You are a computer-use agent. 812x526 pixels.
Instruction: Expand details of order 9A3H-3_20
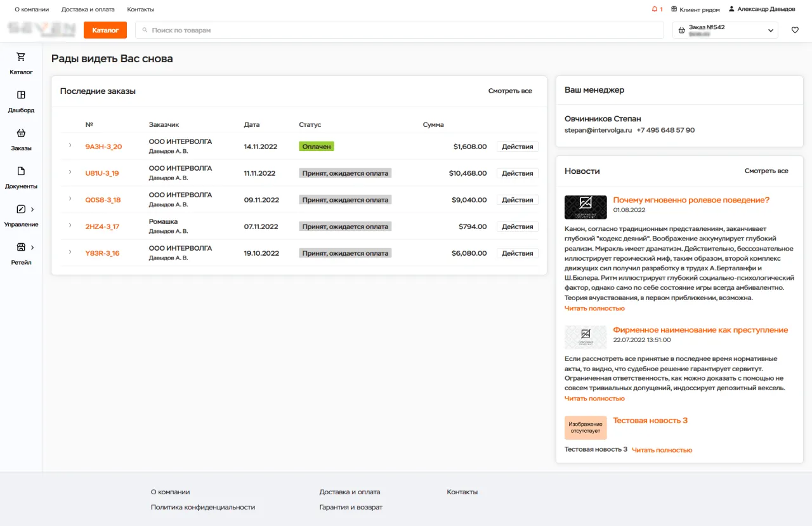(70, 145)
